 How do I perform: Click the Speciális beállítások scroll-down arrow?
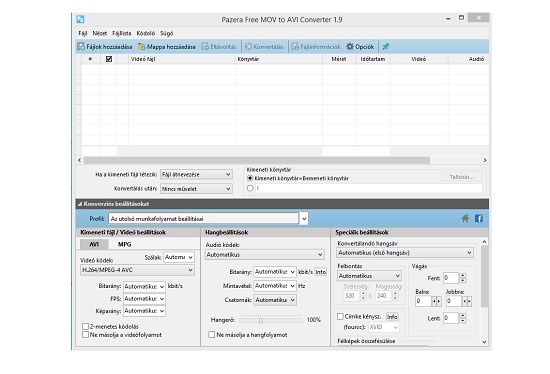point(484,342)
